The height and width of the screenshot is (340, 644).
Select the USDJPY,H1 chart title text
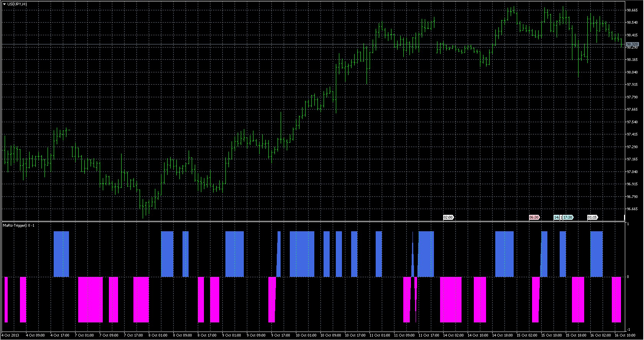[17, 4]
